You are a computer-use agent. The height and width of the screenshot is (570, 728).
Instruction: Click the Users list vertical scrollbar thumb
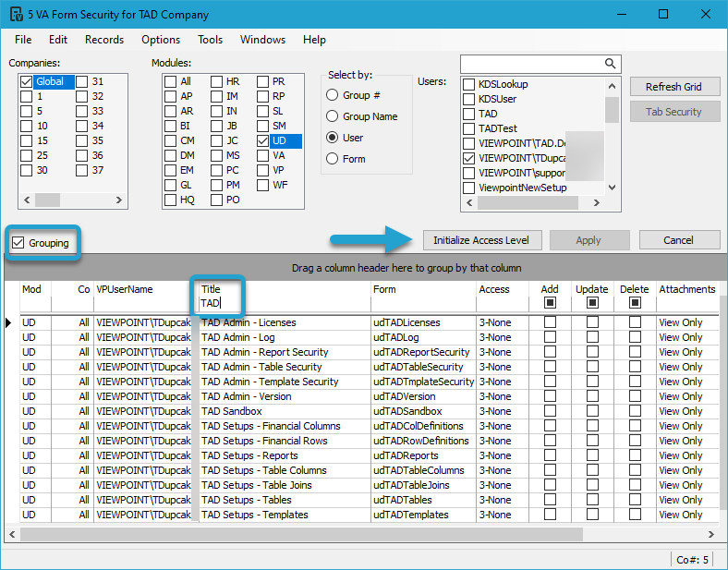click(x=613, y=110)
